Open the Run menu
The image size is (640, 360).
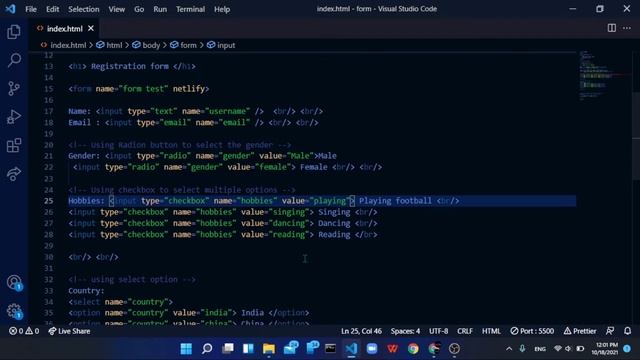(160, 9)
